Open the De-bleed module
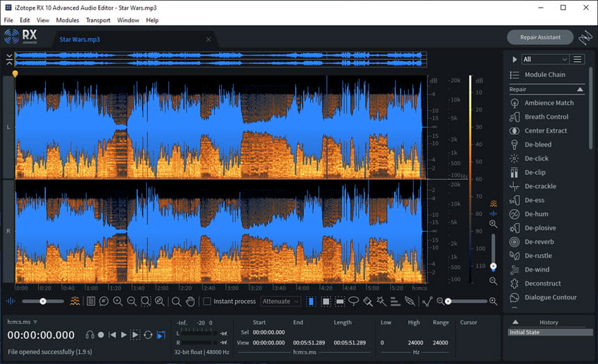The image size is (598, 364). point(530,144)
